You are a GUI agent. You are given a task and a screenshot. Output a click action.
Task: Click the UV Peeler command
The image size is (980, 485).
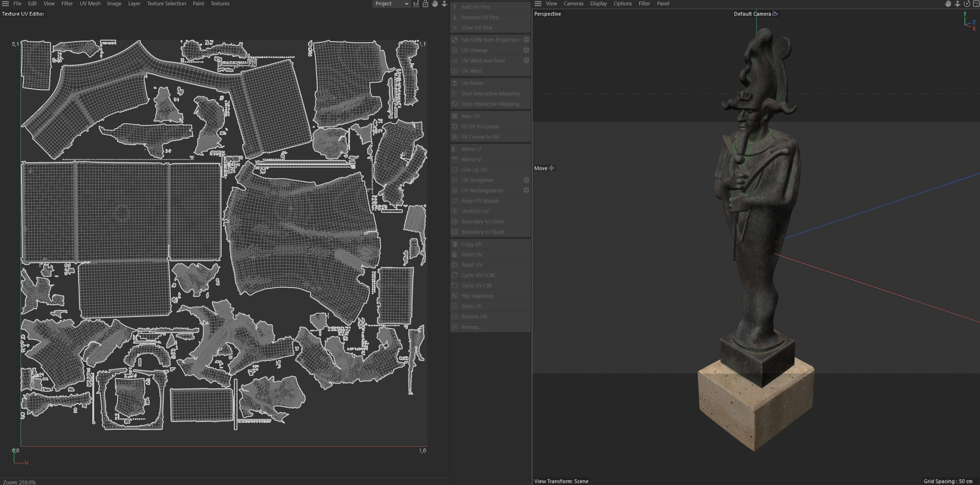(472, 83)
